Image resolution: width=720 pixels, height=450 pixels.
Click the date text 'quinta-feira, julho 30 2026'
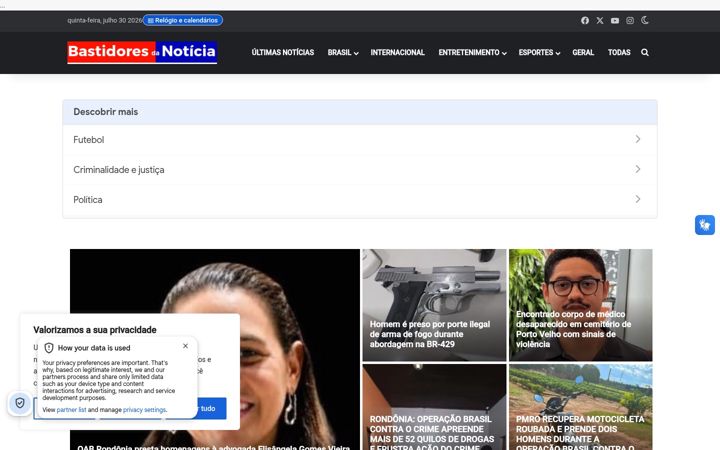[x=104, y=21]
